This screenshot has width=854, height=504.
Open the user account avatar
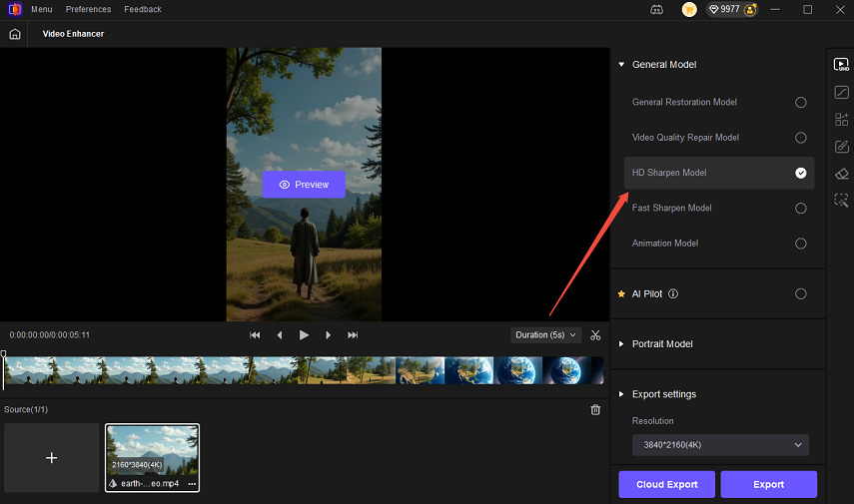(750, 9)
